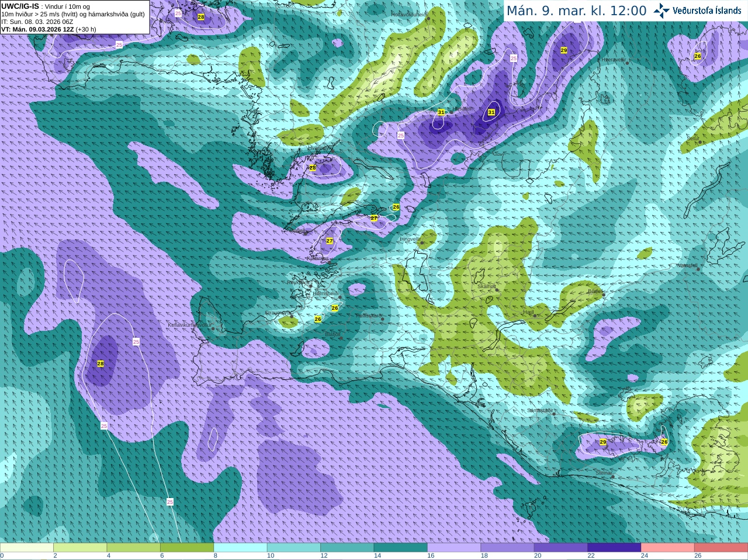The image size is (748, 560).
Task: Click the Húsafell station label
Action: pyautogui.click(x=463, y=109)
